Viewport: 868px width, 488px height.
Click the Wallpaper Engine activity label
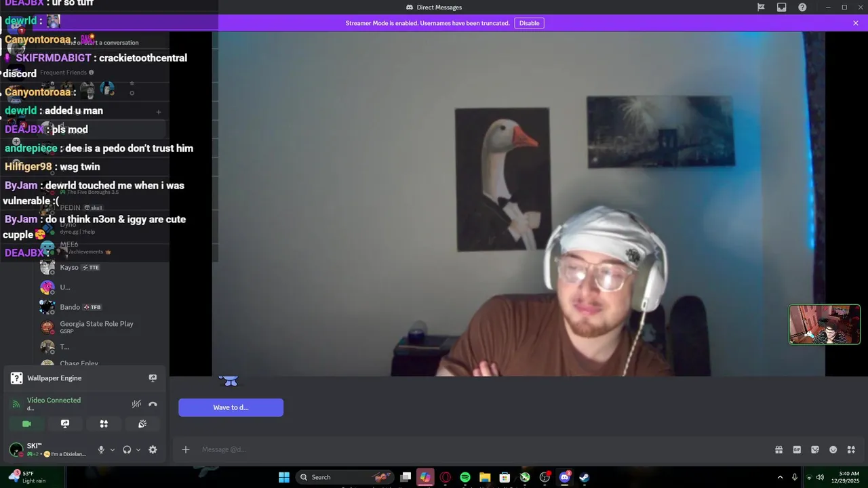point(54,378)
